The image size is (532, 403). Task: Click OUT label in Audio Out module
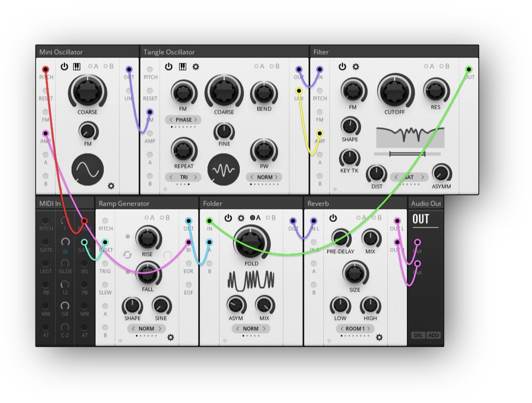[x=421, y=219]
